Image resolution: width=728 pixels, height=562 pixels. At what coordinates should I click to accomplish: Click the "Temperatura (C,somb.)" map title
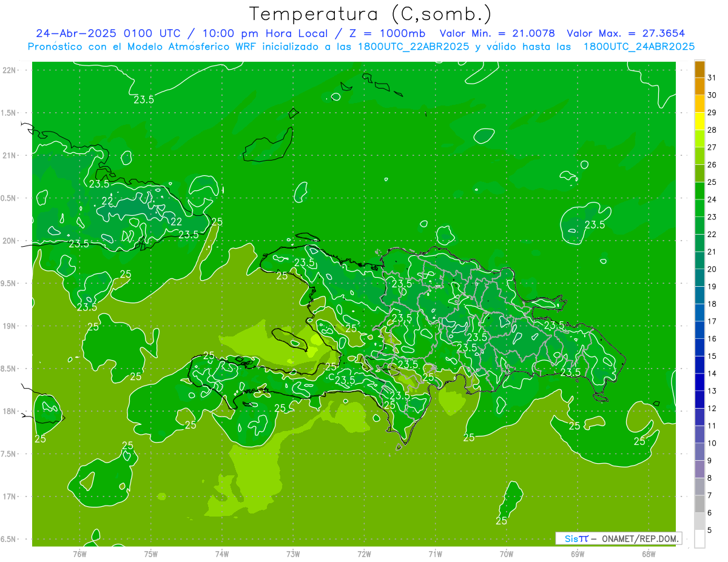coord(370,14)
